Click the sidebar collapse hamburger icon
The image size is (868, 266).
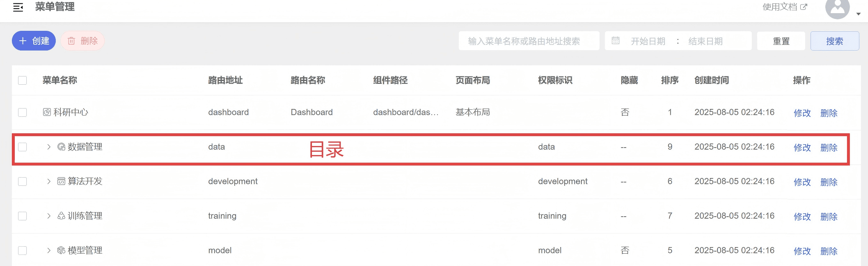point(18,7)
